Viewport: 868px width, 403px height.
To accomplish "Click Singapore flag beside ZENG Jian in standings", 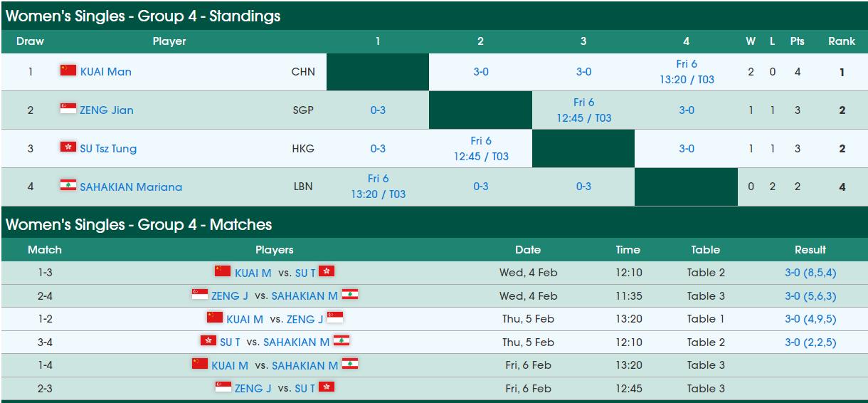I will click(68, 109).
